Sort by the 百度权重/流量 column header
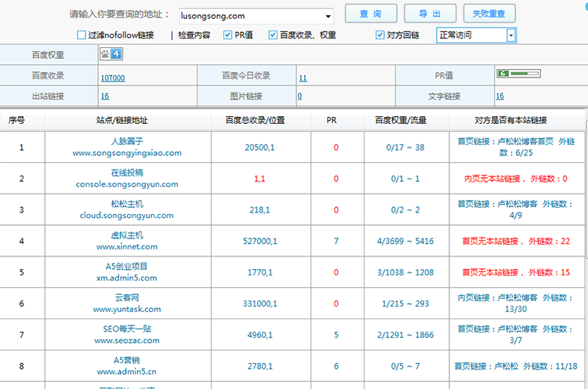The image size is (588, 389). [405, 121]
